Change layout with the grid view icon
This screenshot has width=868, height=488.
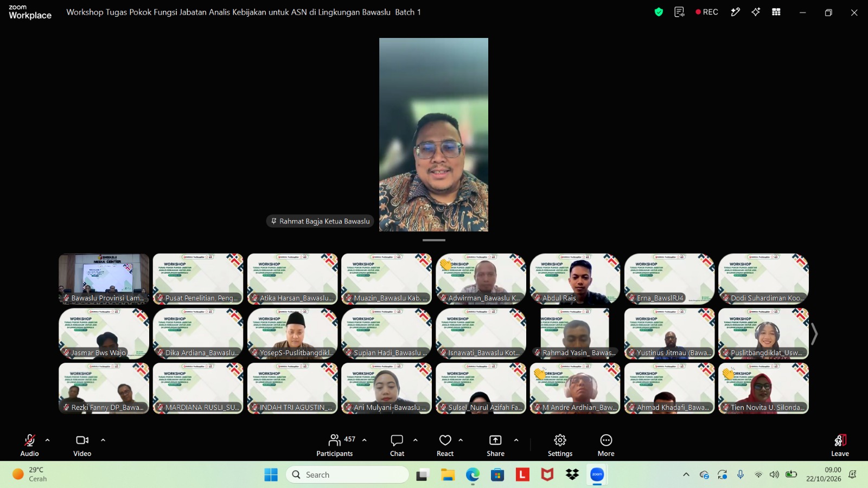(x=776, y=12)
